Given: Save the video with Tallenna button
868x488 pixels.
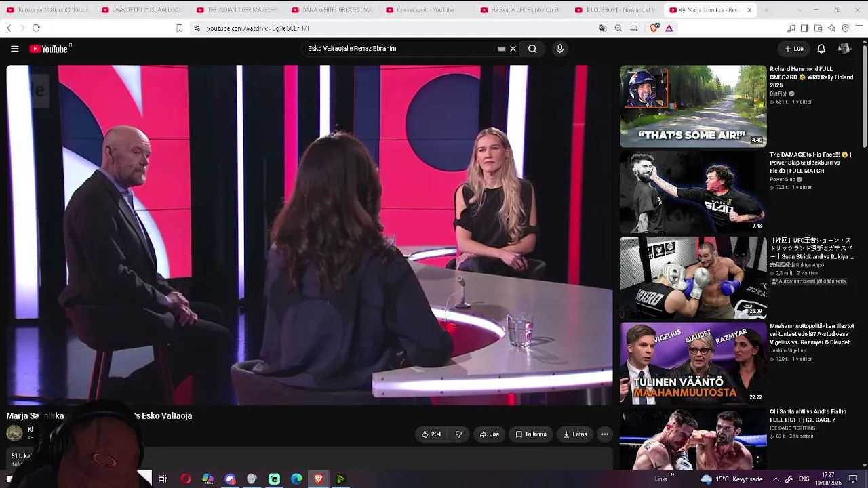Looking at the screenshot, I should [531, 434].
